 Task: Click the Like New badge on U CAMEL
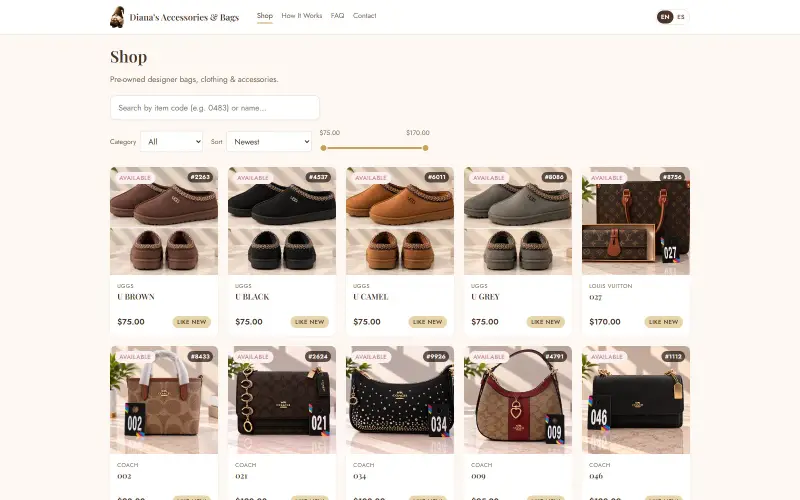pos(428,322)
